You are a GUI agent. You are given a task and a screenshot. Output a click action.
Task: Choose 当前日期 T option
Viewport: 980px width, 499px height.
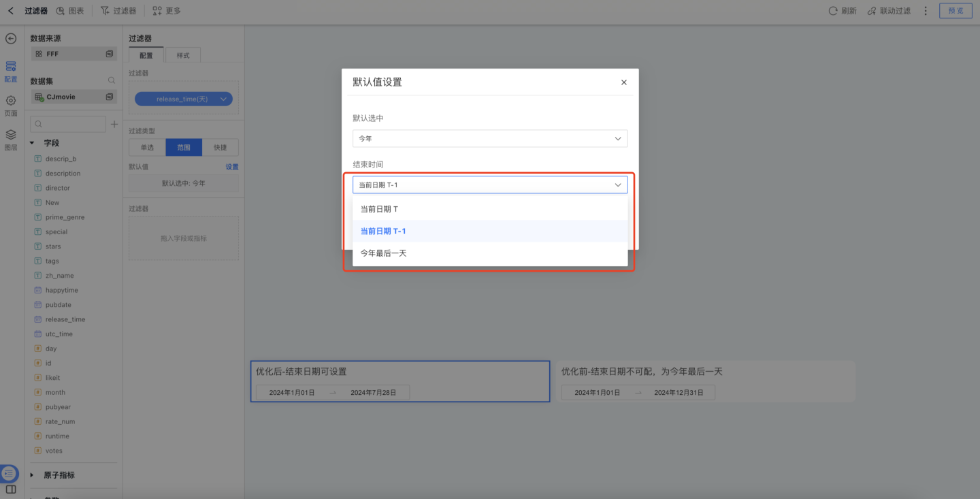[x=490, y=209]
